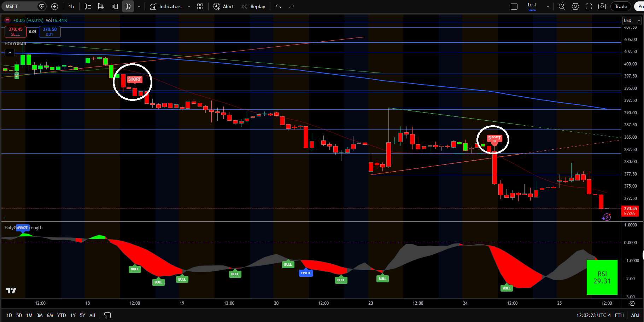Collapse the HOLYGRAIL indicator legend arrow
The image size is (644, 322).
click(10, 53)
